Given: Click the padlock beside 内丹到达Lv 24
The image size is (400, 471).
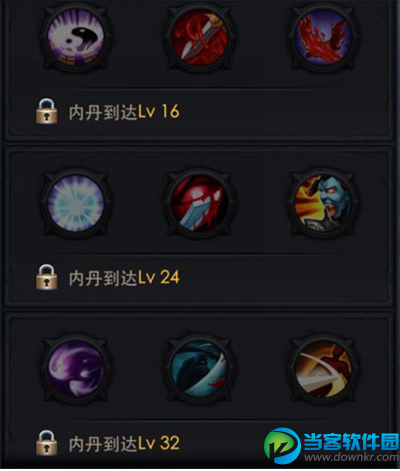Looking at the screenshot, I should 47,277.
